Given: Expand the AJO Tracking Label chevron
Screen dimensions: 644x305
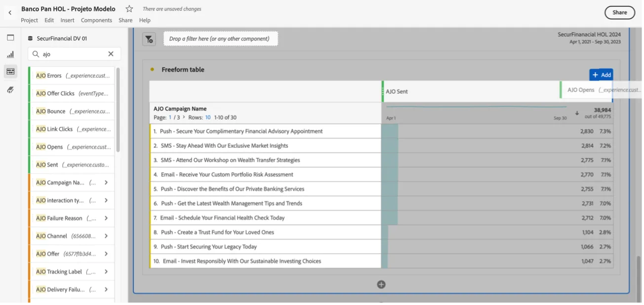Looking at the screenshot, I should click(106, 271).
